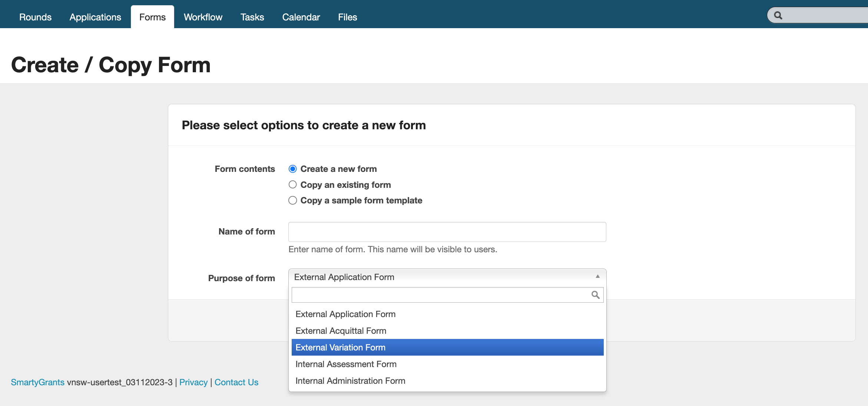Select Copy a sample form template
This screenshot has height=406, width=868.
tap(293, 200)
